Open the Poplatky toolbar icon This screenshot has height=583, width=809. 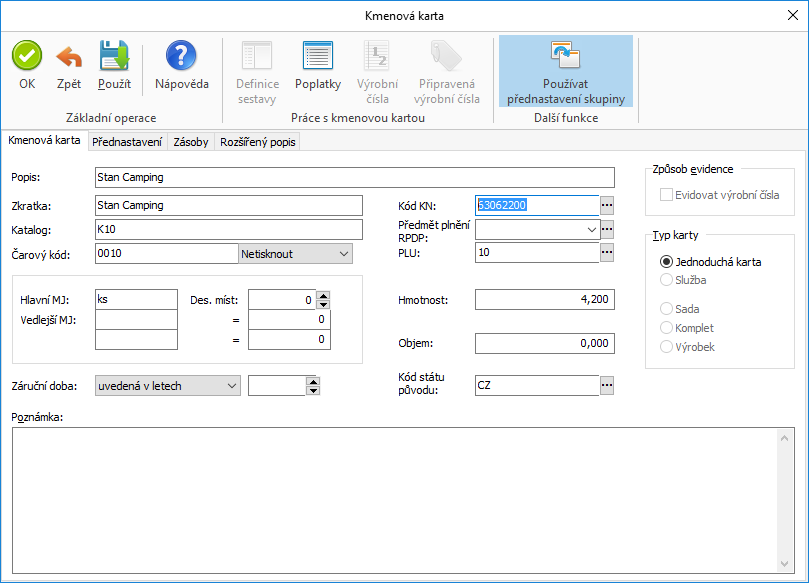317,56
